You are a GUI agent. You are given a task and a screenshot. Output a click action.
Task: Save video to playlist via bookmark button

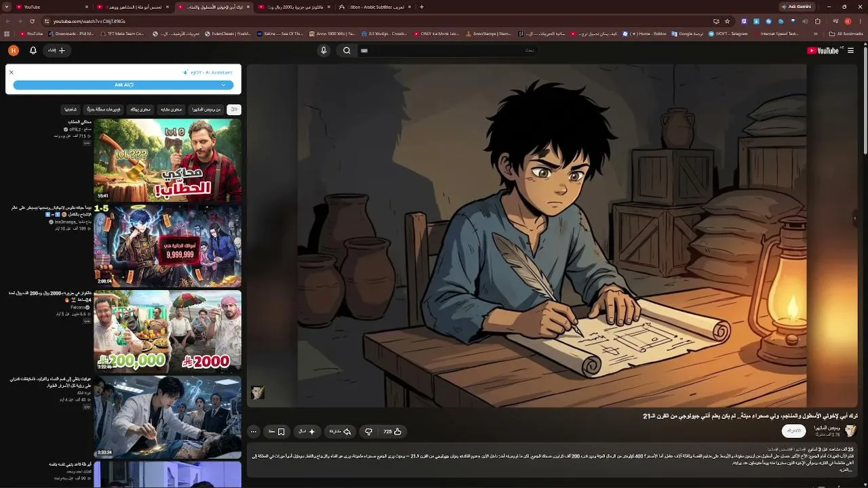coord(277,432)
